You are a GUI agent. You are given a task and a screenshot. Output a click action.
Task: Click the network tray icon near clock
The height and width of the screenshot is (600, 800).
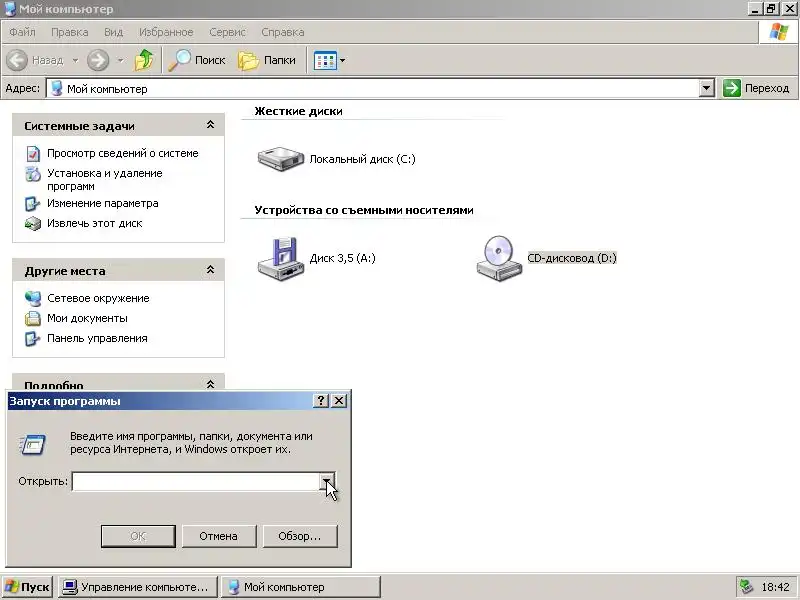[746, 587]
